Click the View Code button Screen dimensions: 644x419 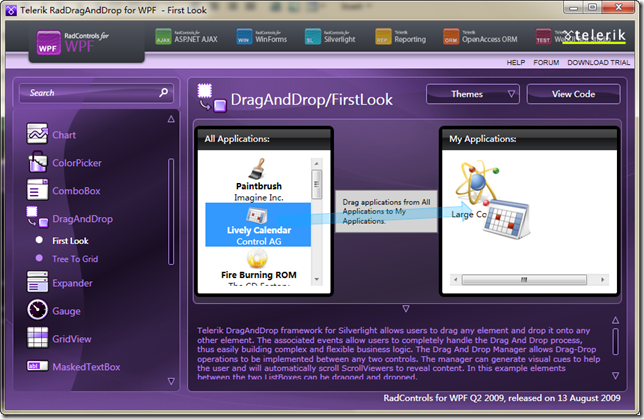(573, 94)
